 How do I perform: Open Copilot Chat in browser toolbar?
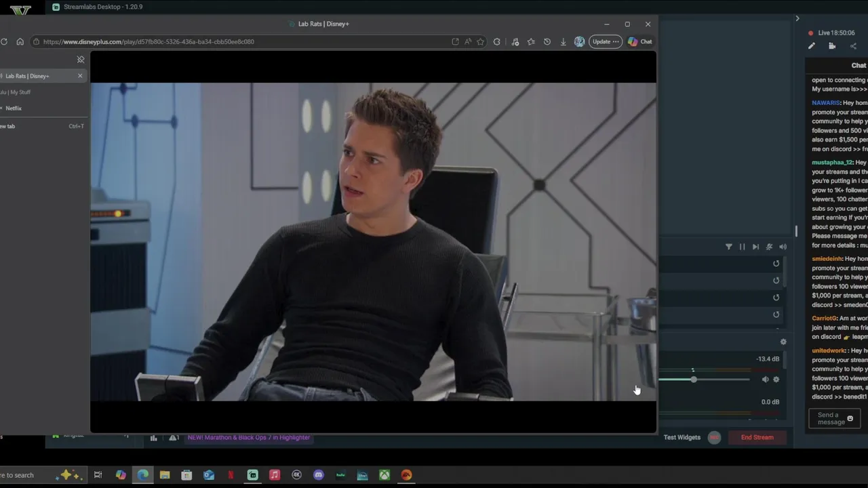[x=639, y=41]
